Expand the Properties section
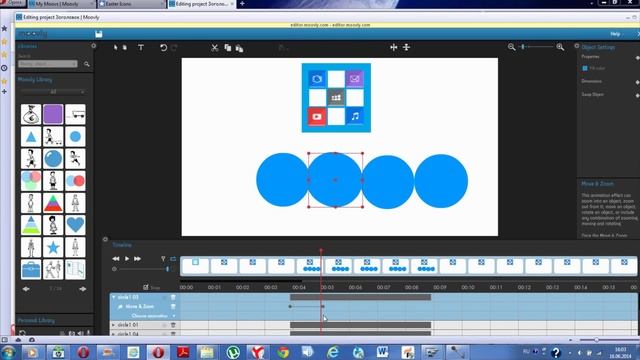Screen dimensions: 640x360 click(x=637, y=58)
